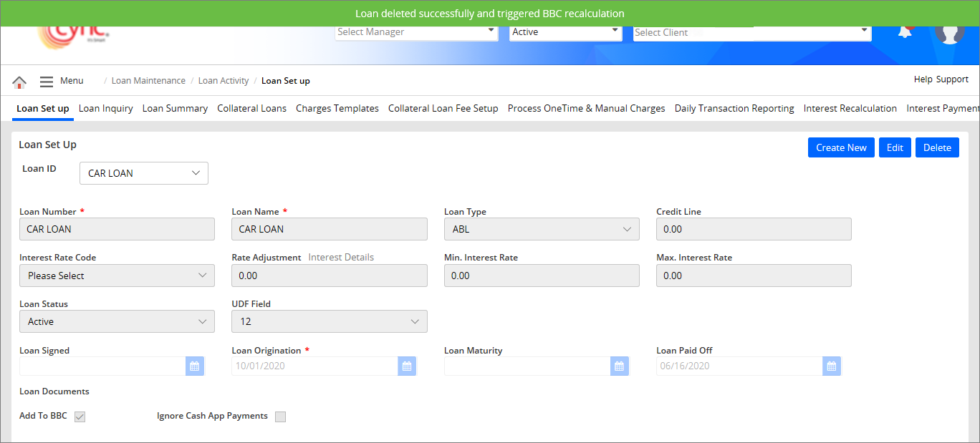Expand the Interest Rate Code dropdown
This screenshot has width=980, height=443.
(117, 276)
